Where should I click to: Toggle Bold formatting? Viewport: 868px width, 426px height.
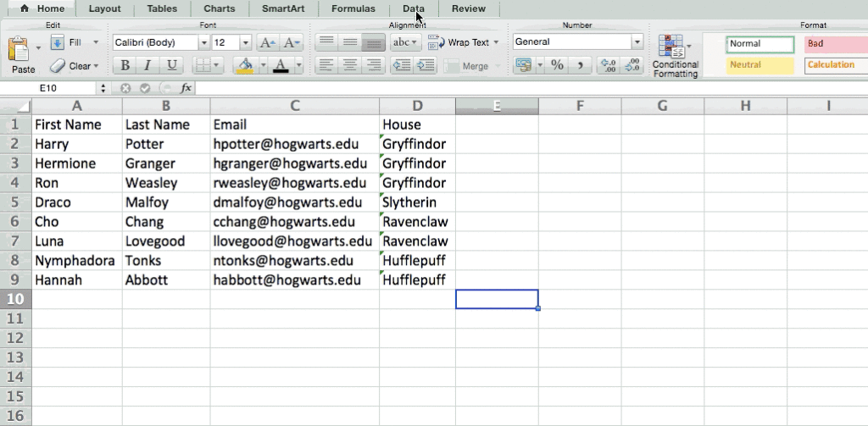point(125,64)
